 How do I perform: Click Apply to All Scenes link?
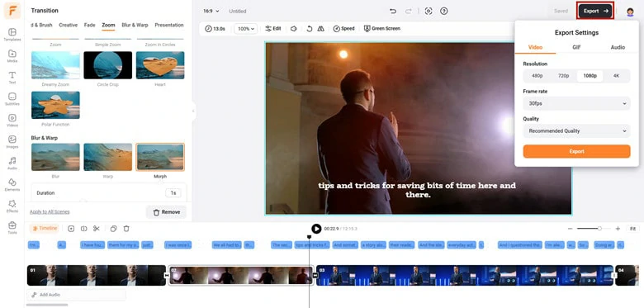(50, 212)
